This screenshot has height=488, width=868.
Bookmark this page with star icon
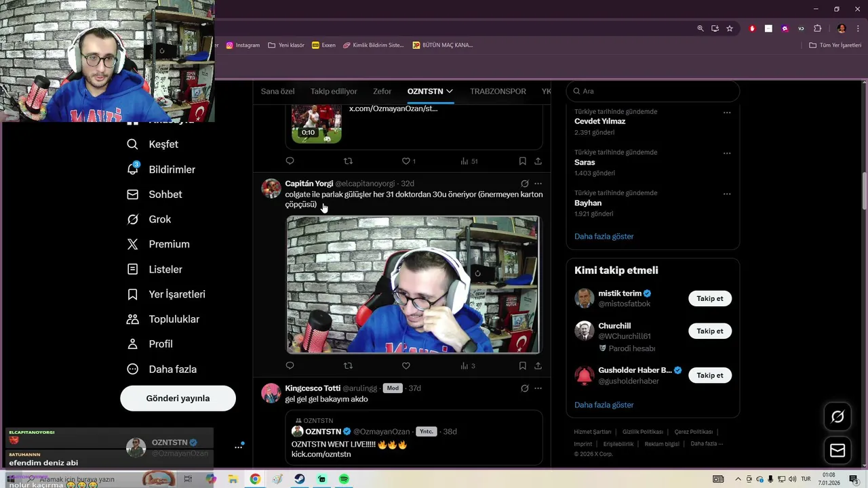click(x=730, y=28)
